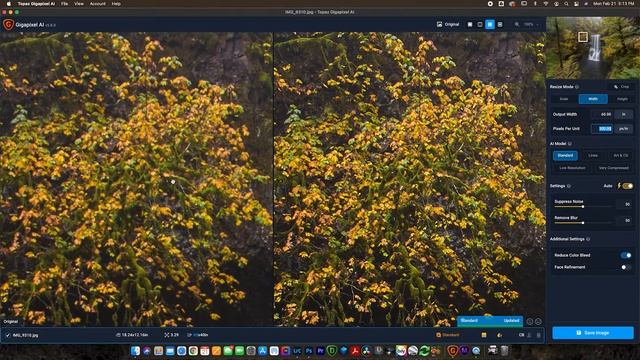Uncheck the IMG_9310.jpg file checkbox
640x360 pixels.
[7, 335]
